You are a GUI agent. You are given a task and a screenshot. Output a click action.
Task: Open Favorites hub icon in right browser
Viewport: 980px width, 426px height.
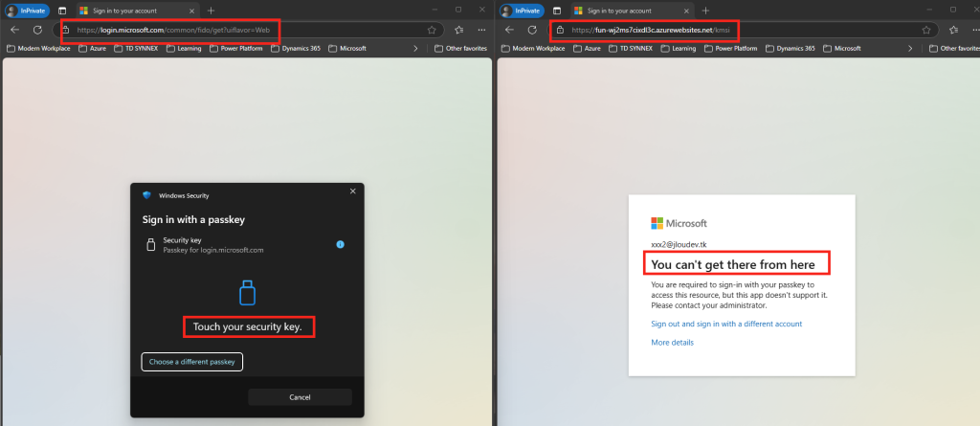954,30
